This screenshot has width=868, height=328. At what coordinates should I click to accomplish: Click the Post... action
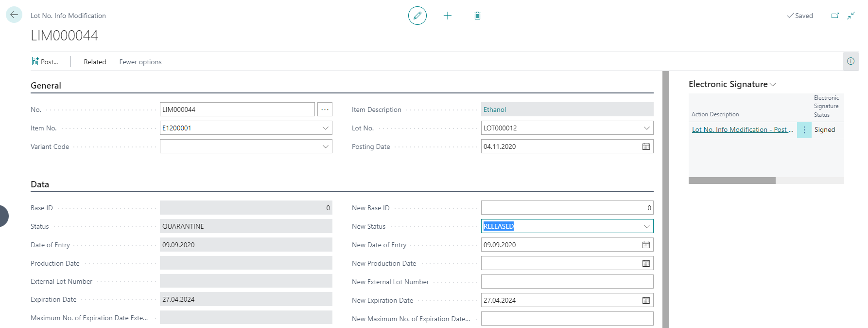coord(45,62)
